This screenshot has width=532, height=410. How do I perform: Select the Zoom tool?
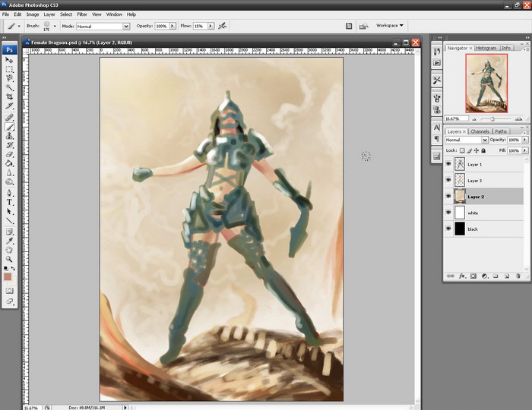point(9,259)
